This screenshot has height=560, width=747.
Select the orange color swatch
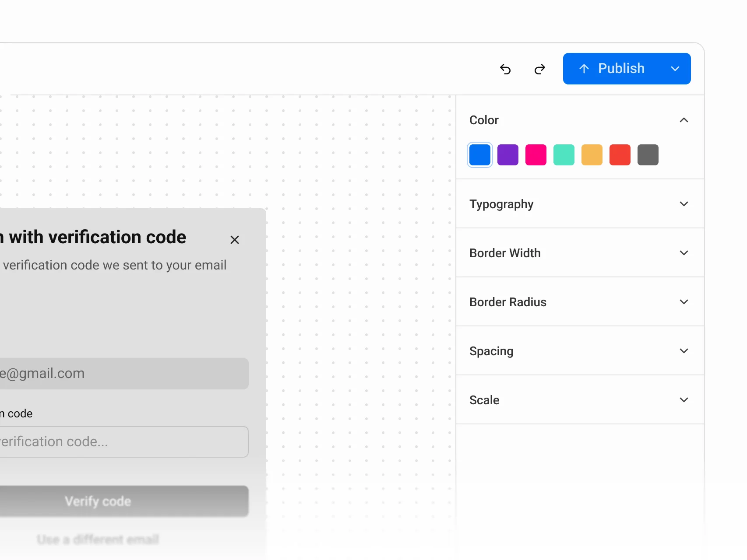point(592,154)
